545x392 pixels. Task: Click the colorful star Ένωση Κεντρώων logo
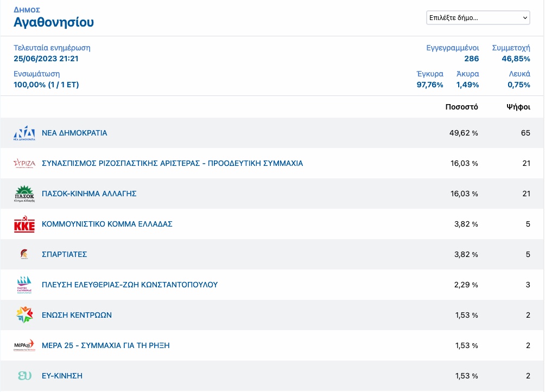tap(24, 315)
